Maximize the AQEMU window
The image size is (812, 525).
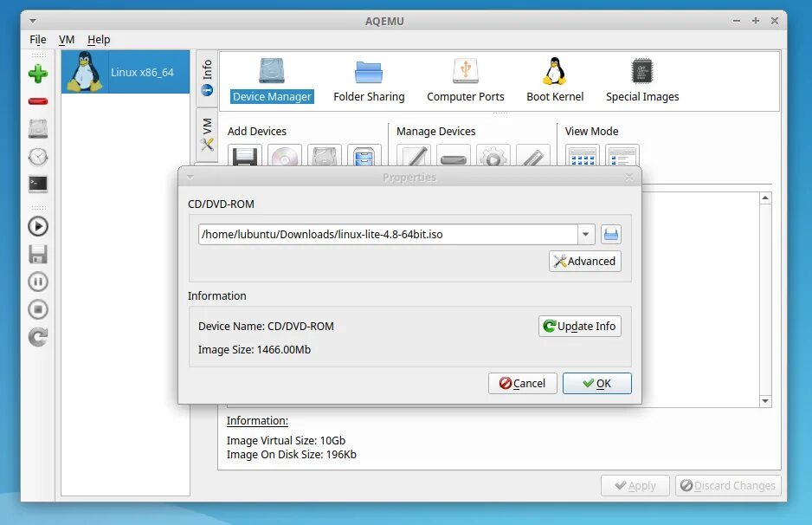[756, 22]
